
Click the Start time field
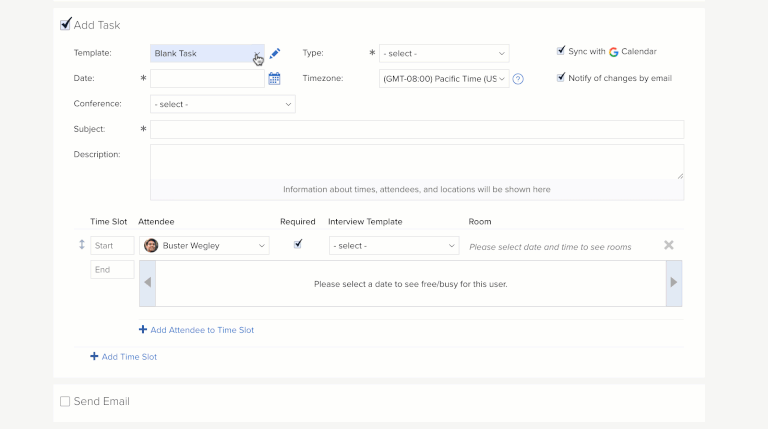112,245
